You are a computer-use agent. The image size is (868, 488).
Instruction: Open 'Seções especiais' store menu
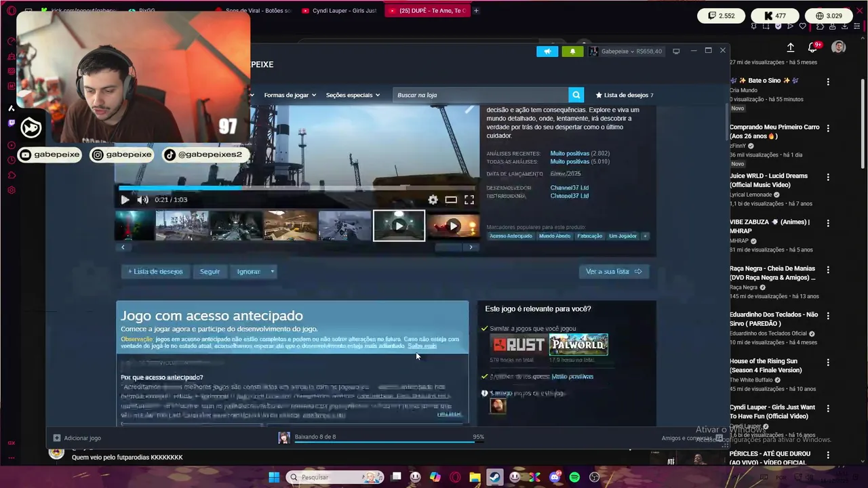(x=353, y=95)
